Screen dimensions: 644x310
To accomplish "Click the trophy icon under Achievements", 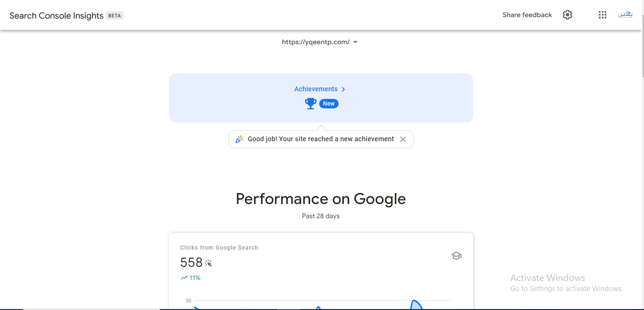I will pyautogui.click(x=311, y=103).
